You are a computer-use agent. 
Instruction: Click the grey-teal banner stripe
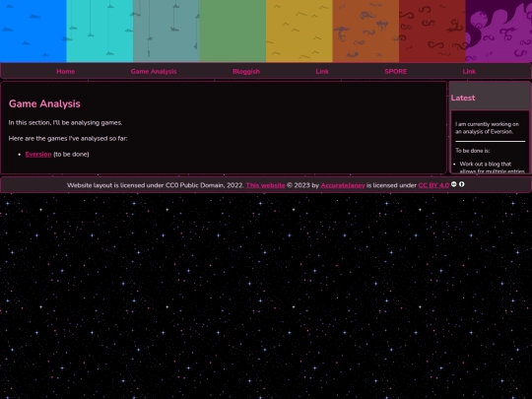[x=166, y=31]
